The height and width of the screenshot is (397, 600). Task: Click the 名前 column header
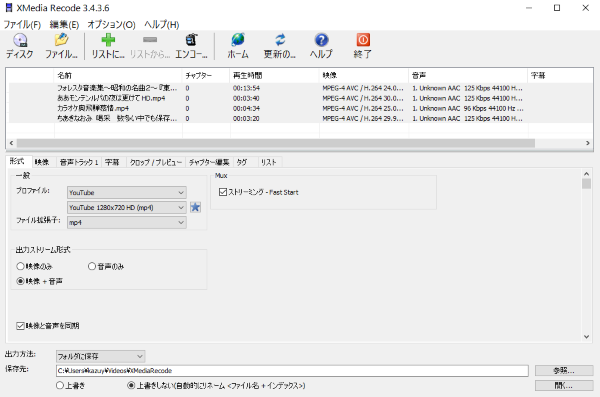(x=117, y=75)
